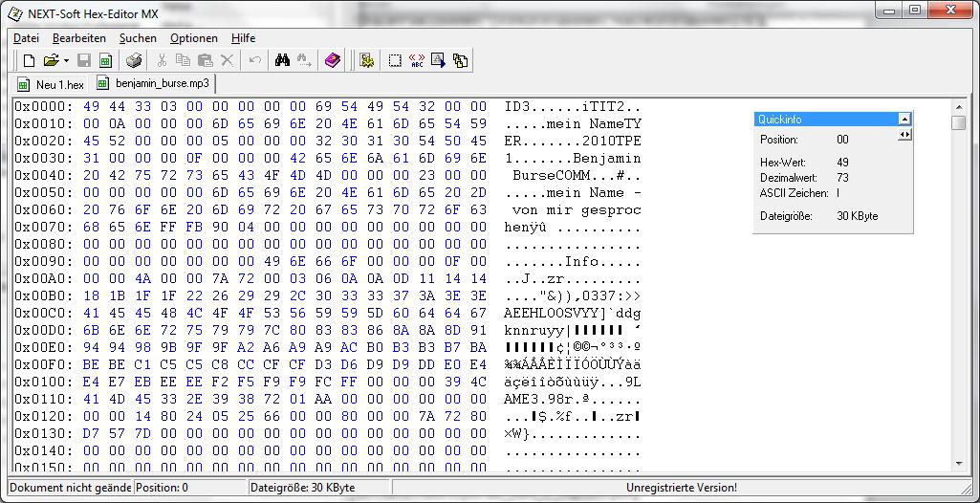Click the binoculars Search icon
This screenshot has height=503, width=980.
[x=282, y=60]
